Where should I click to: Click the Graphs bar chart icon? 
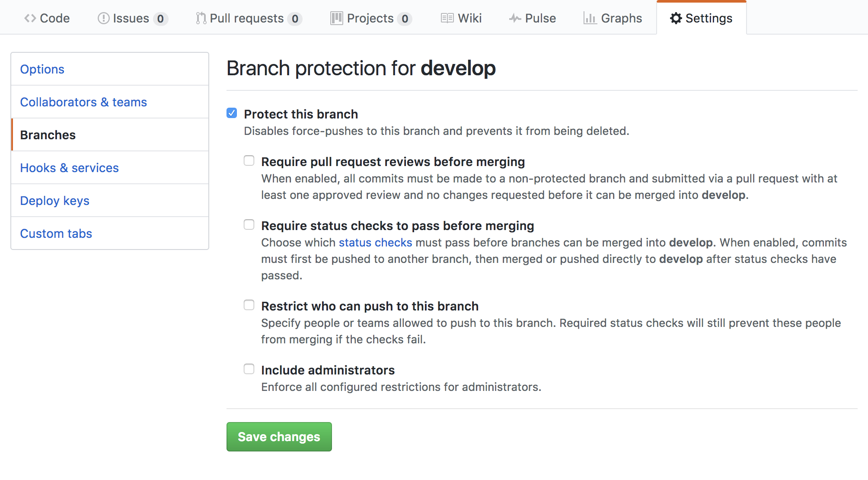[x=590, y=18]
